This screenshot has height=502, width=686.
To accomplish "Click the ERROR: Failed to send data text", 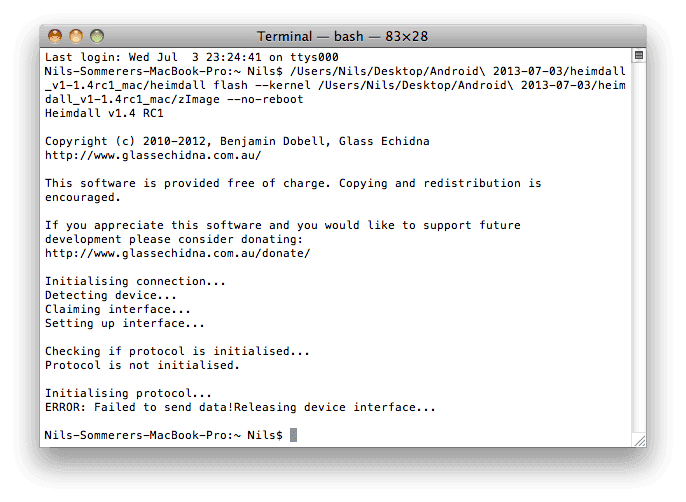I will [x=139, y=407].
